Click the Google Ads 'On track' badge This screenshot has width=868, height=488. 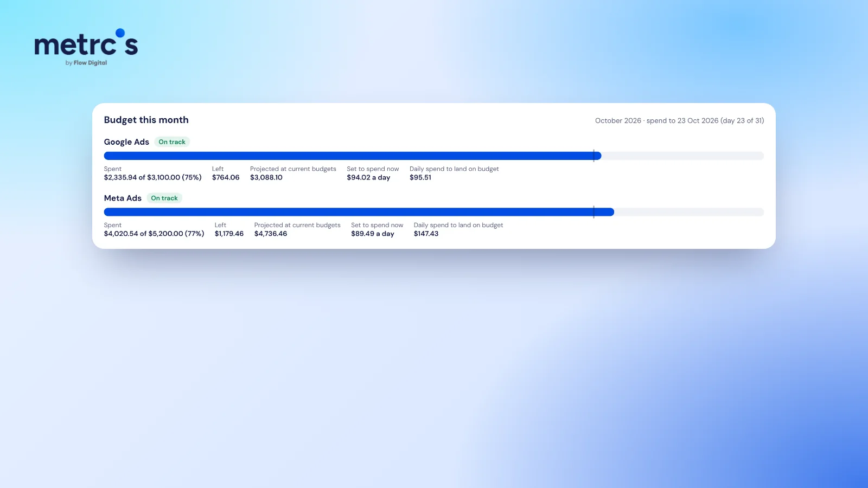click(x=172, y=142)
